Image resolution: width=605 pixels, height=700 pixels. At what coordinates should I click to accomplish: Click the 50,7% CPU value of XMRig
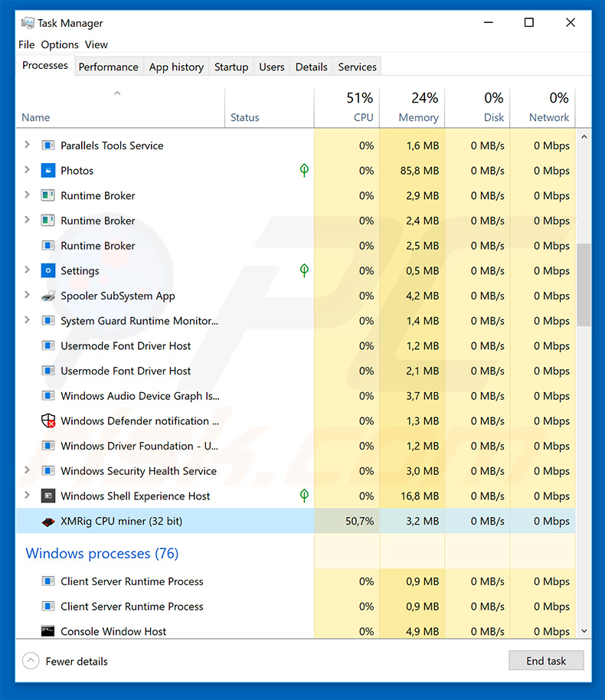coord(359,521)
